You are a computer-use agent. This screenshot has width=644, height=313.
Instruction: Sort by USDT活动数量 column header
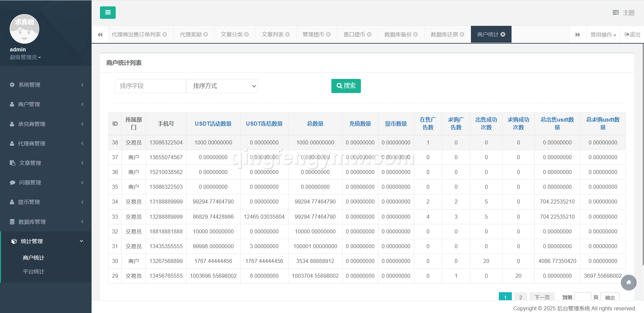tap(213, 124)
